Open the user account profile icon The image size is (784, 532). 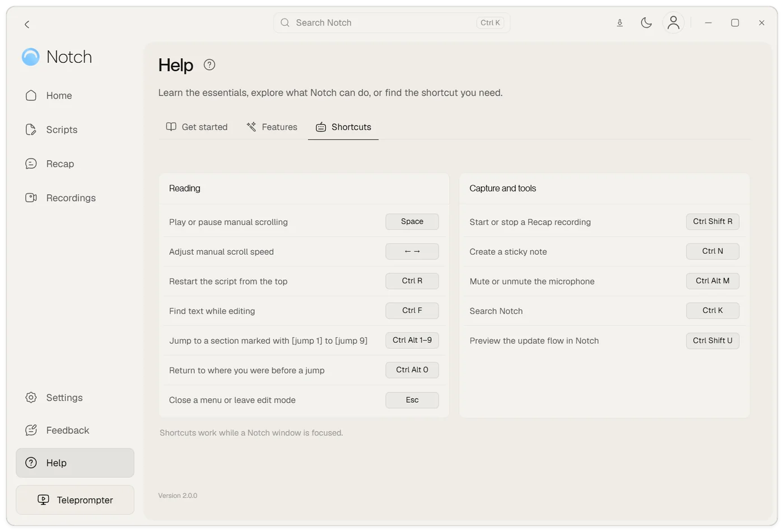[673, 23]
